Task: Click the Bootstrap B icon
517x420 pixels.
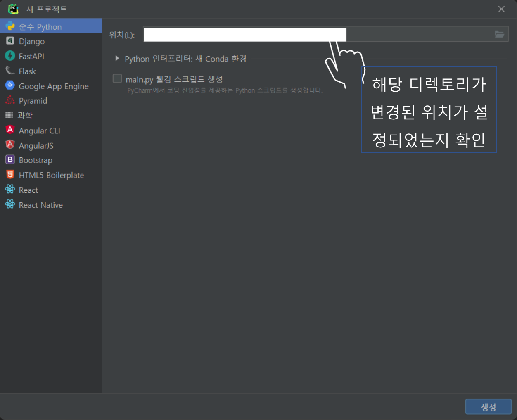Action: [10, 159]
